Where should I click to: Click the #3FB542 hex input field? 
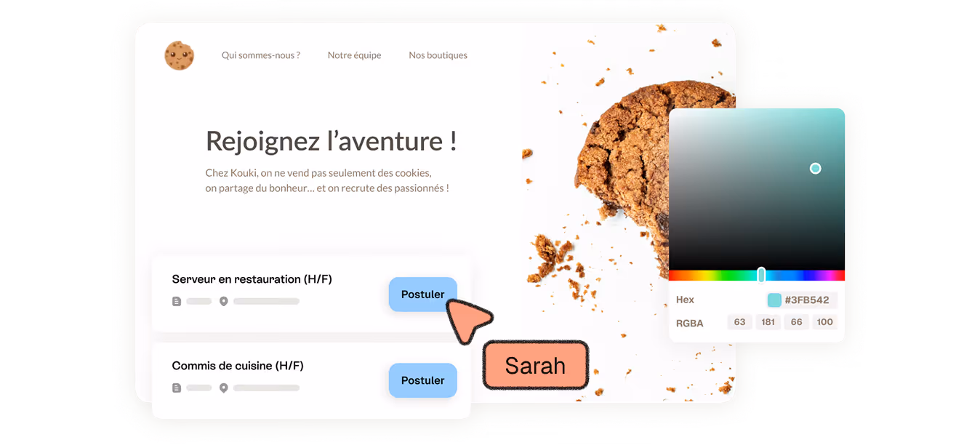[x=807, y=300]
